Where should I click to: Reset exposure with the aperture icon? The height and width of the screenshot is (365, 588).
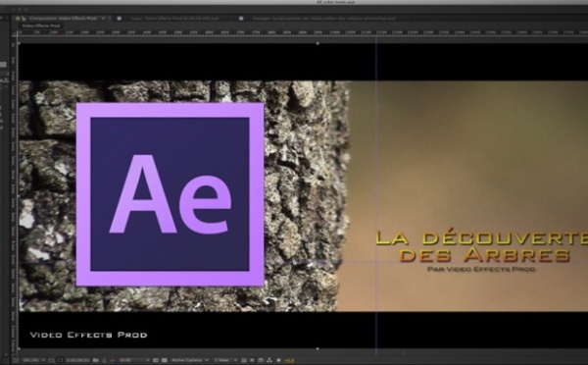tap(278, 360)
